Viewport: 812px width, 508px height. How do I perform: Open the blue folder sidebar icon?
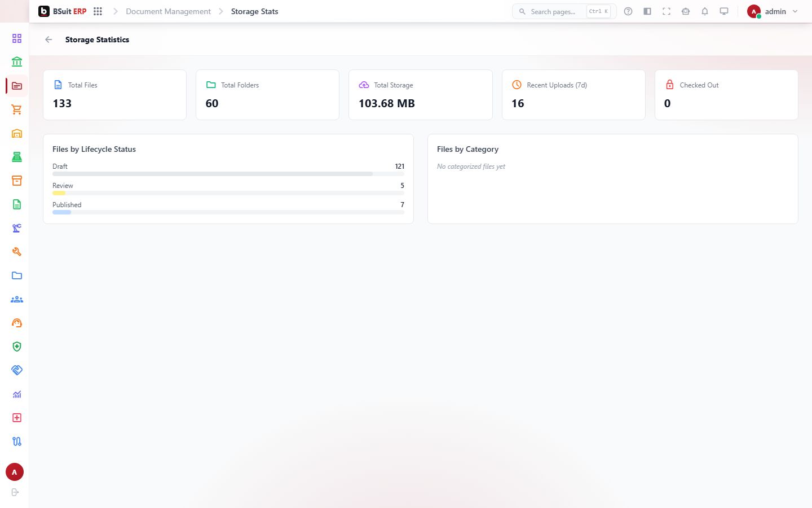tap(17, 275)
